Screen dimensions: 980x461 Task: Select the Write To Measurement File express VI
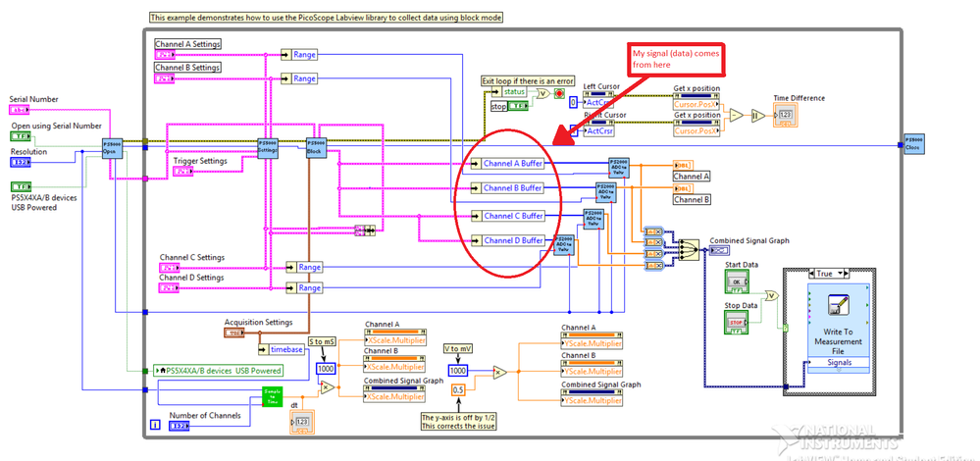point(838,328)
